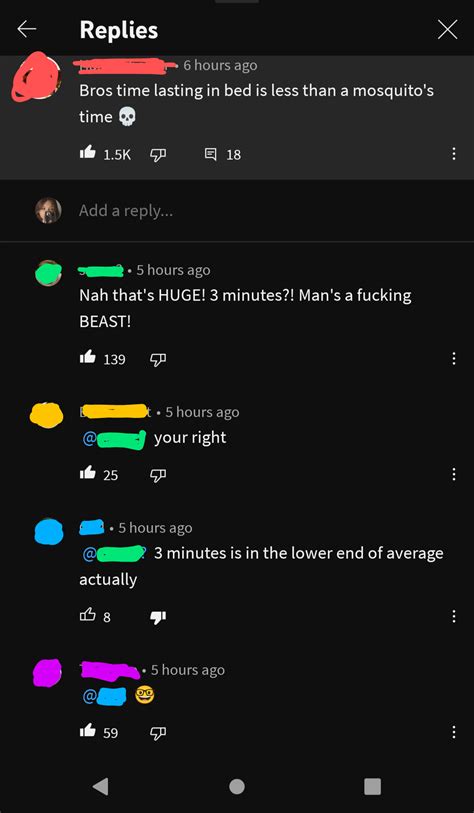474x813 pixels.
Task: Like the "your right" reply
Action: (88, 474)
